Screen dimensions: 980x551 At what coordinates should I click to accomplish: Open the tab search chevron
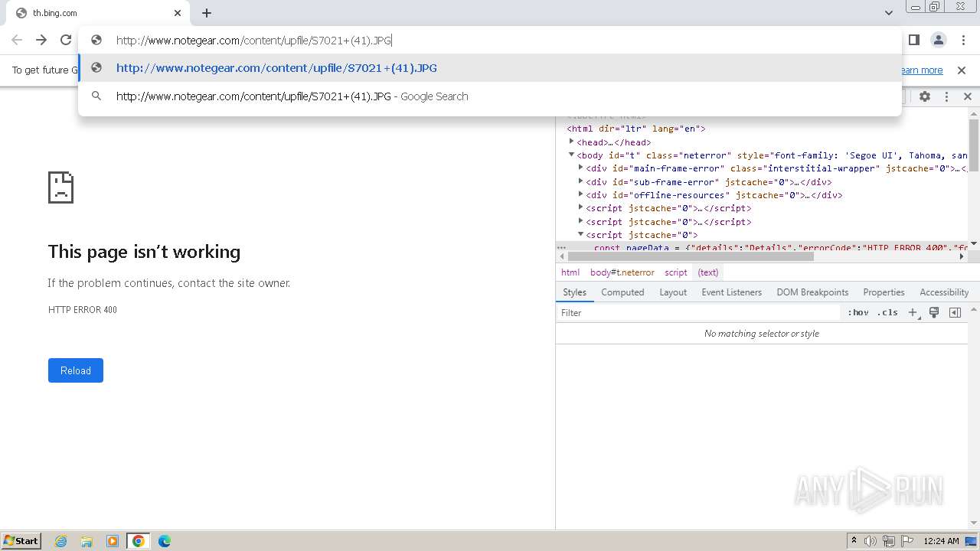[x=889, y=13]
